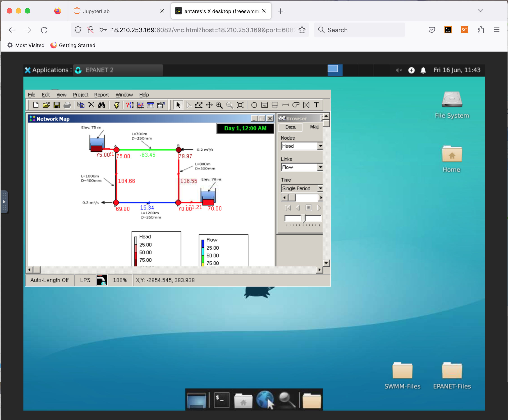Viewport: 508px width, 420px height.
Task: Delete selected object with the X icon
Action: 91,105
